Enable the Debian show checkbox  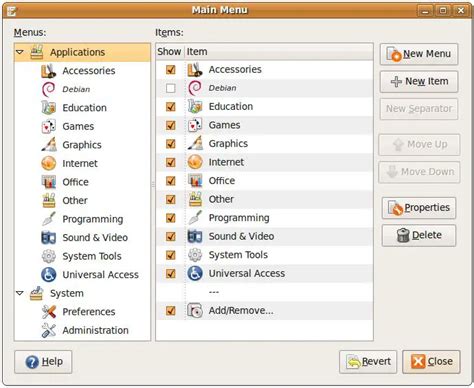pos(171,88)
